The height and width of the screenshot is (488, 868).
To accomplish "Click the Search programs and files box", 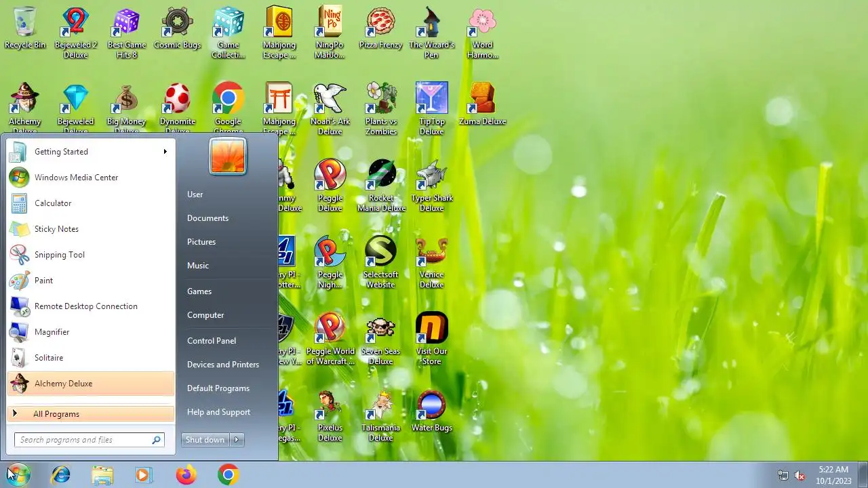I will pos(90,440).
